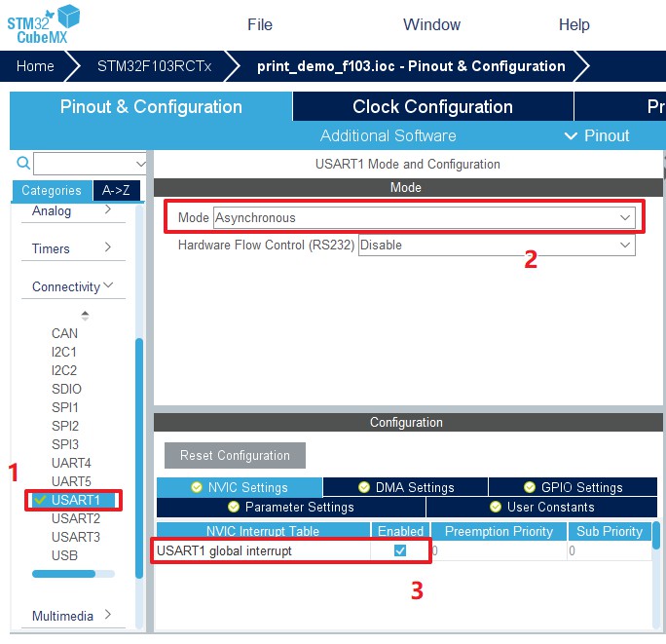
Task: Select USART3 peripheral
Action: point(76,537)
